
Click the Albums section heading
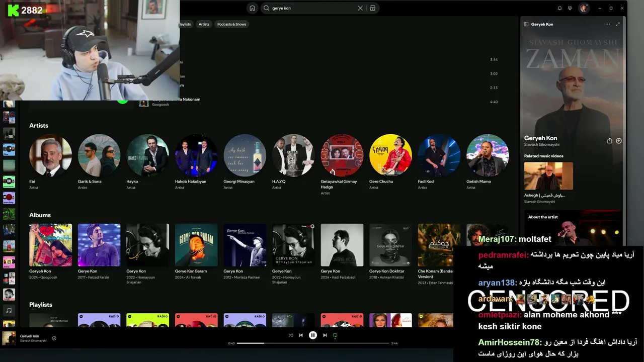point(40,215)
